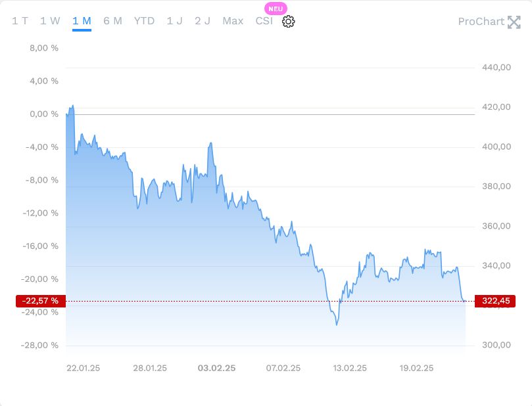Image resolution: width=532 pixels, height=406 pixels.
Task: Switch to the 2 J timeframe
Action: 203,21
